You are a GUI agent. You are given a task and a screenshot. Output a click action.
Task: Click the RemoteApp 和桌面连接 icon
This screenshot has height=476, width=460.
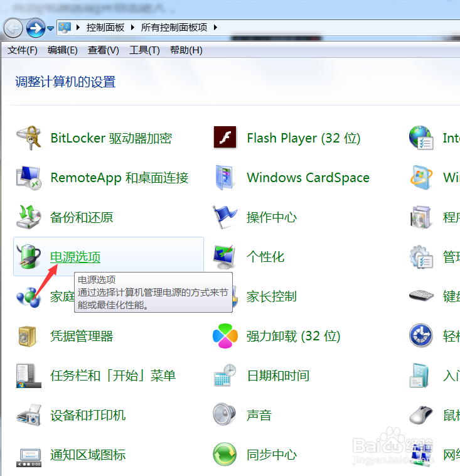[28, 178]
